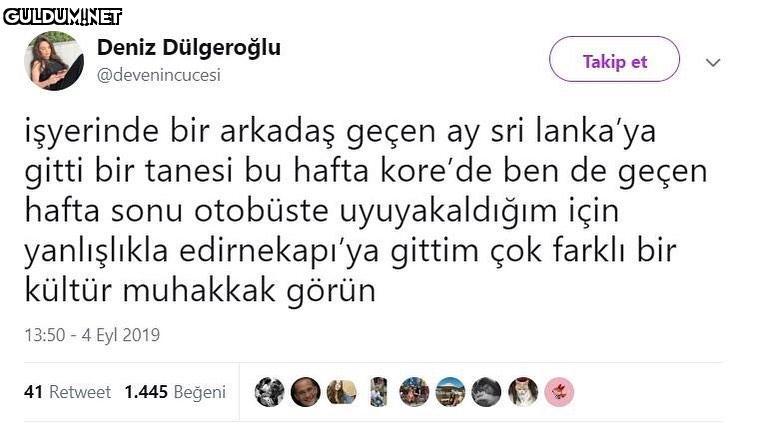Viewport: 761px width, 439px height.
Task: Select the white cat liker avatar
Action: coord(522,391)
